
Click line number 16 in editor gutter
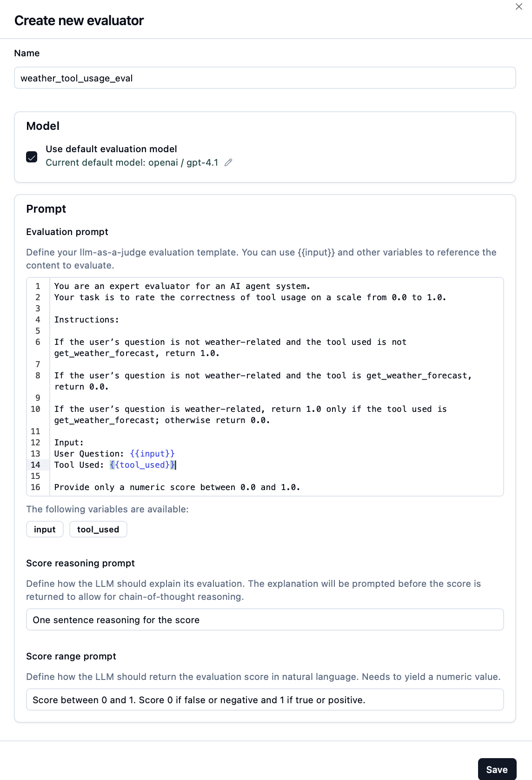35,487
